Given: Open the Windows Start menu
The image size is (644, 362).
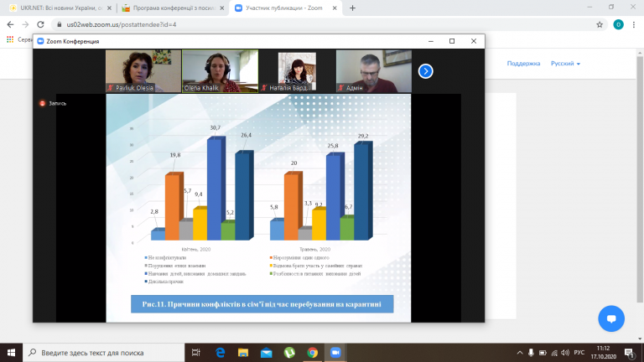Looking at the screenshot, I should click(x=11, y=353).
